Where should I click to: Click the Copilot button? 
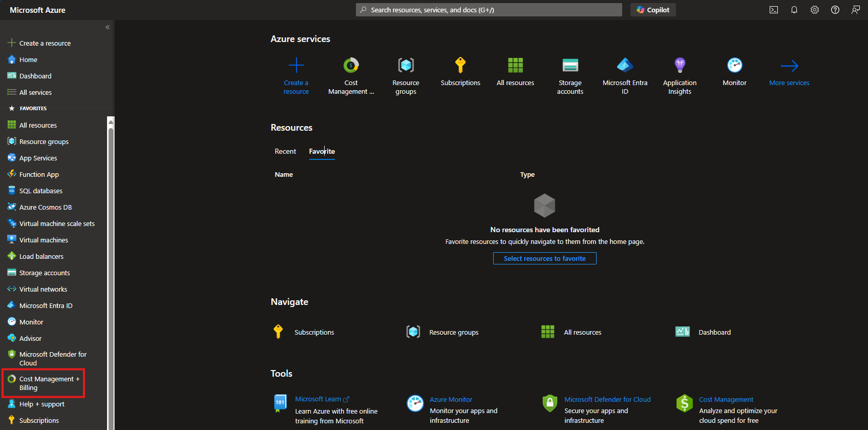pyautogui.click(x=653, y=10)
